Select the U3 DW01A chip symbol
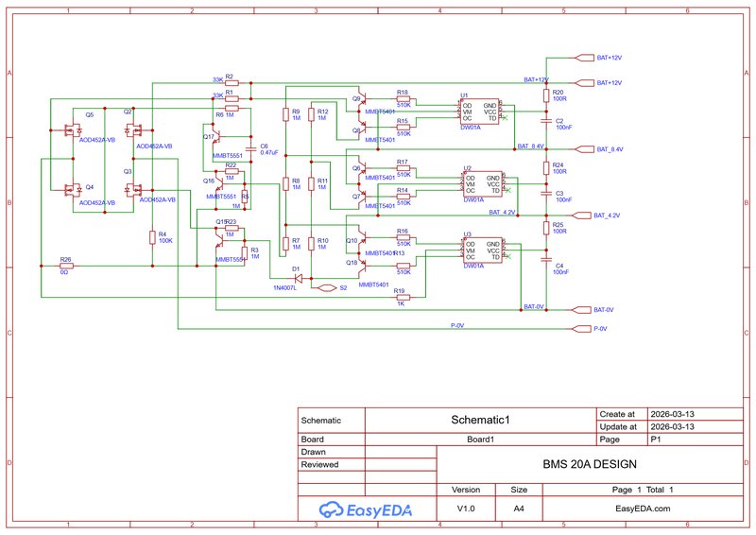This screenshot has height=535, width=756. click(483, 250)
